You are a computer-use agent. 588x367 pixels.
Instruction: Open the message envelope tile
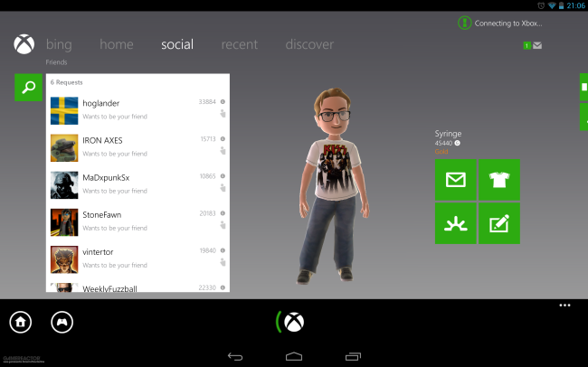coord(456,180)
